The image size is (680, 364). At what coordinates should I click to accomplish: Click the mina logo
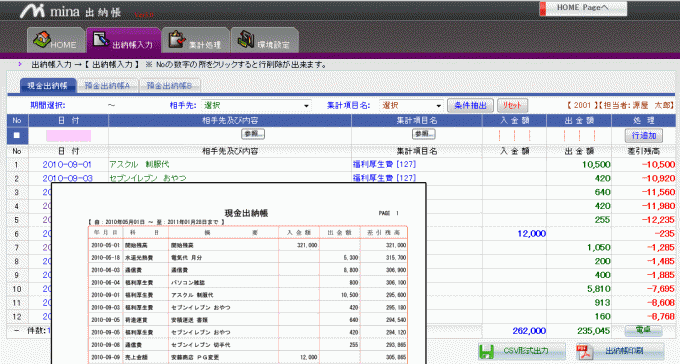pos(70,11)
